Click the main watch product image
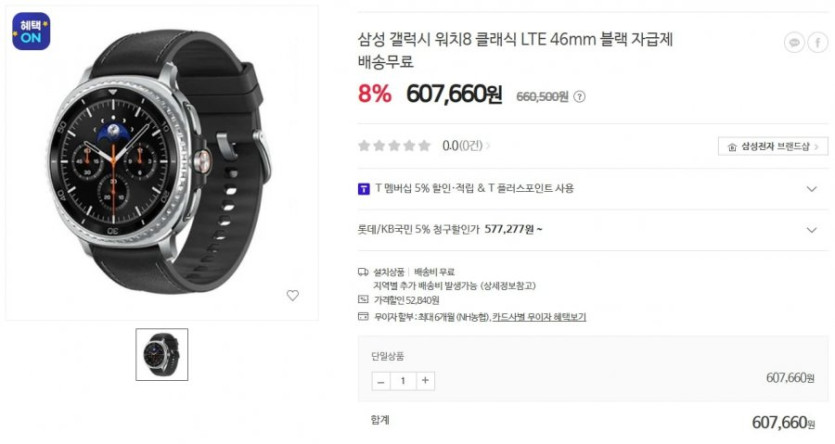Screen dimensions: 835x444 [x=162, y=163]
